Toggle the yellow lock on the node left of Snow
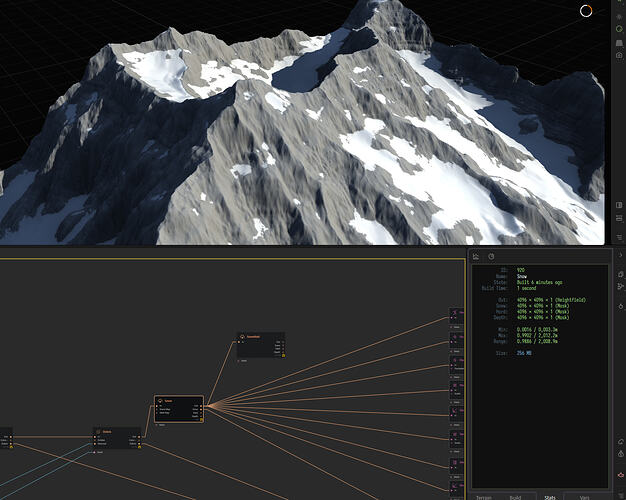Image resolution: width=626 pixels, height=500 pixels. [x=139, y=446]
